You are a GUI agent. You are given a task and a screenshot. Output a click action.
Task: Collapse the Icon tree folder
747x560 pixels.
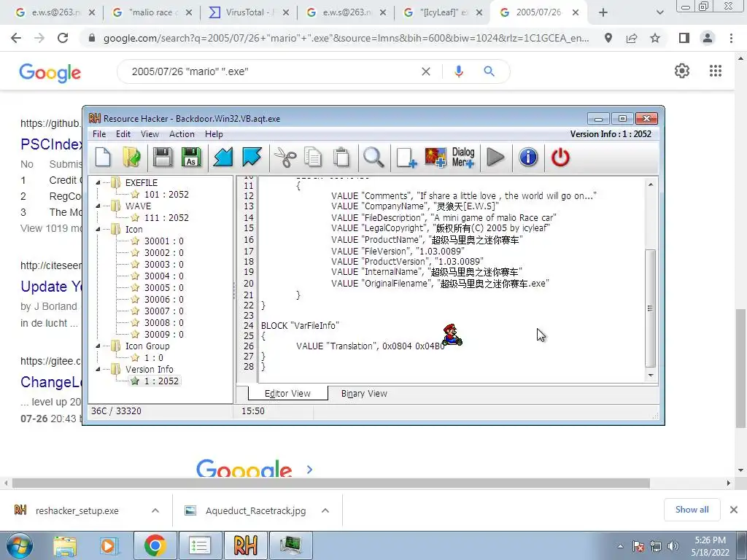coord(98,229)
